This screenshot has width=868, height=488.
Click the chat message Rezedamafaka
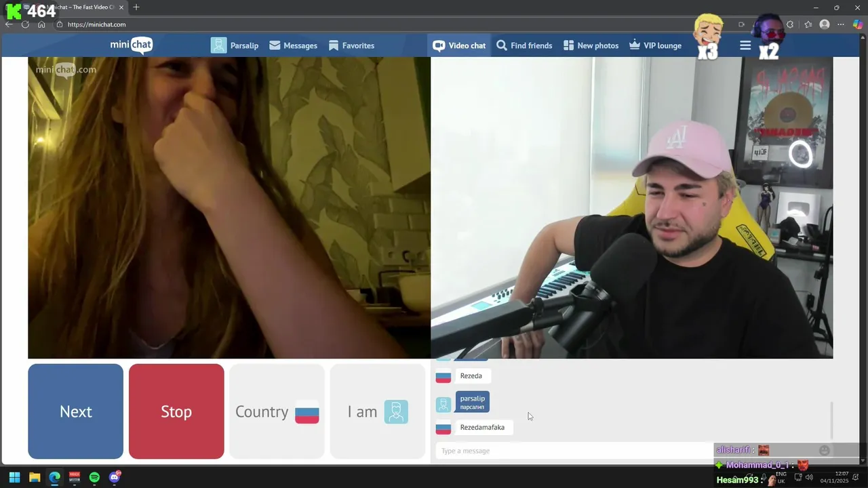[x=482, y=427]
